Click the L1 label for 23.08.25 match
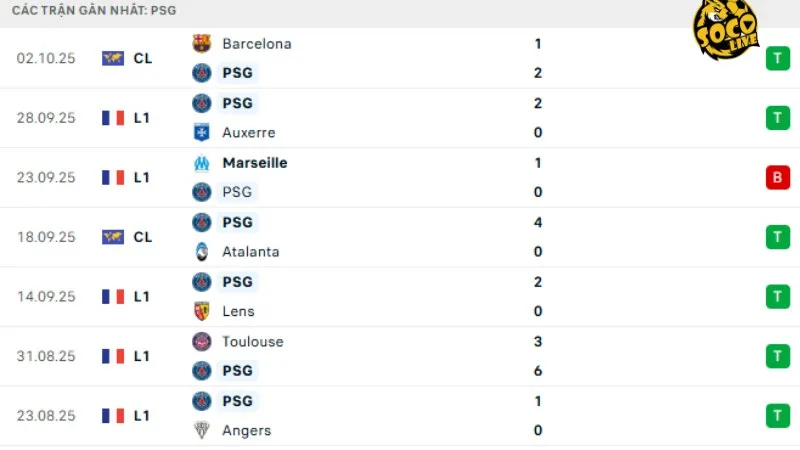This screenshot has width=800, height=450. click(142, 416)
